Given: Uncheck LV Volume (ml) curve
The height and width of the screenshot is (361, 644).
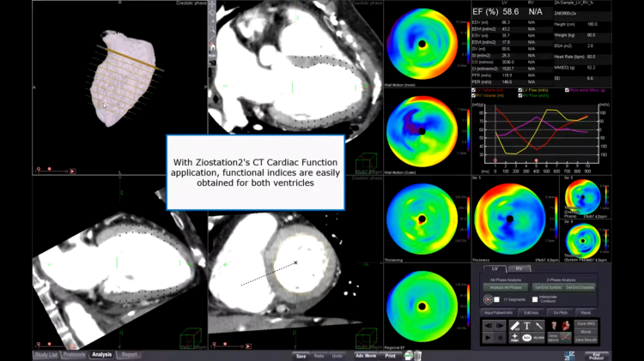Looking at the screenshot, I should tap(473, 90).
